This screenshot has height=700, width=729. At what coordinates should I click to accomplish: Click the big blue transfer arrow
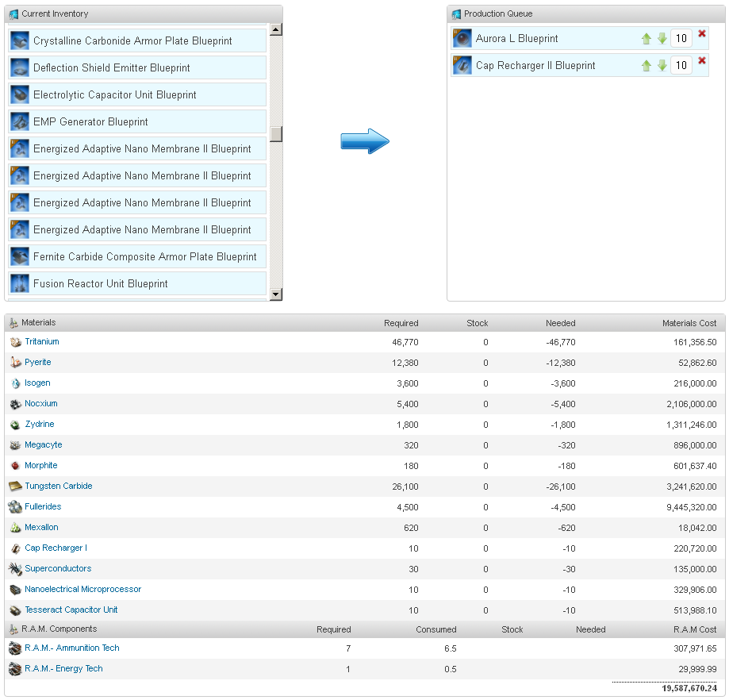tap(365, 142)
